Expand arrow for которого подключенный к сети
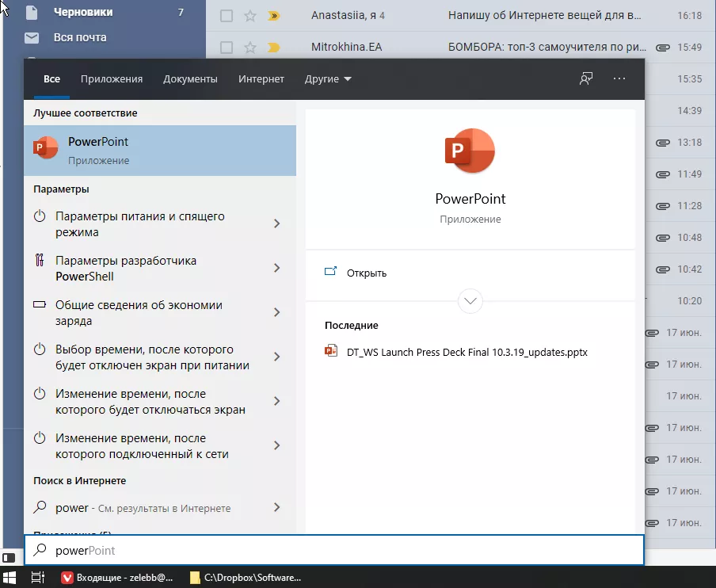Viewport: 716px width, 588px height. [276, 445]
